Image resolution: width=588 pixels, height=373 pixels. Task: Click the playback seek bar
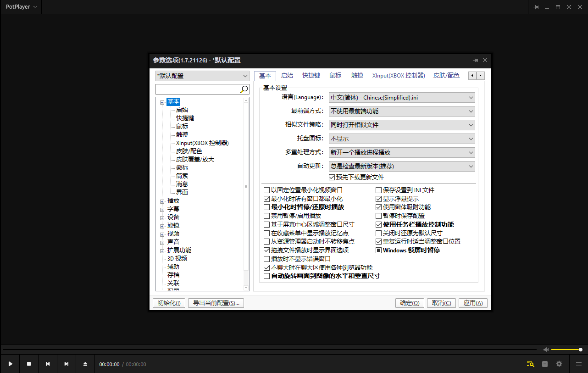point(270,350)
